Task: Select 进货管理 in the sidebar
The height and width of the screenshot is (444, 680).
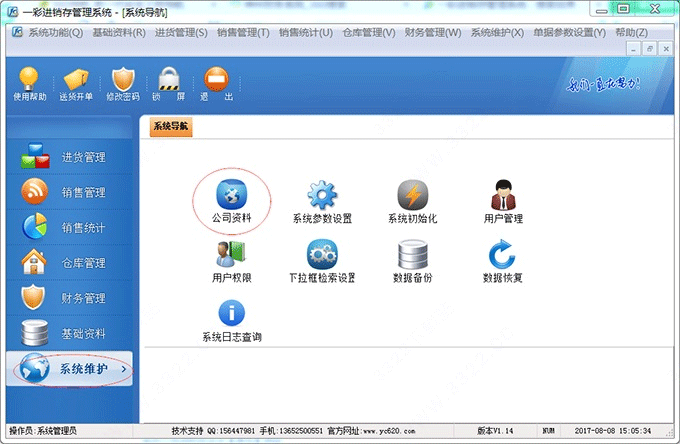Action: click(x=69, y=157)
